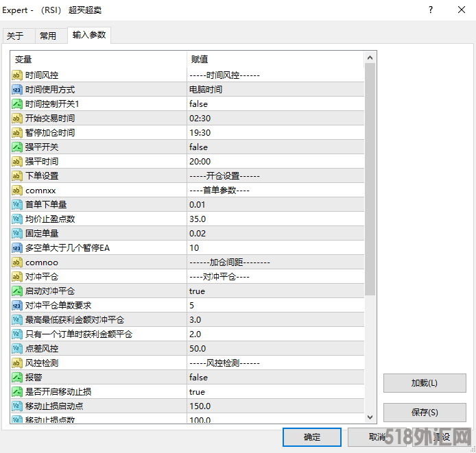Click the string icon beside 开始交易时间
This screenshot has height=453, width=476.
17,119
